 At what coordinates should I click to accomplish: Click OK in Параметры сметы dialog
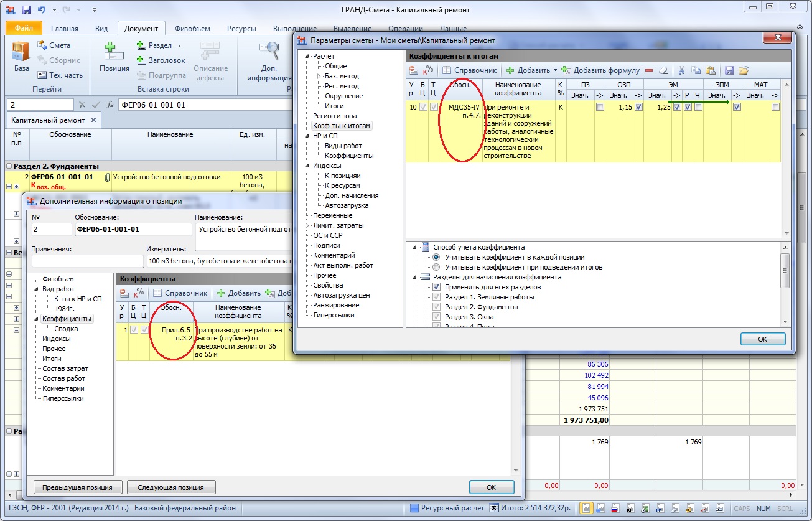pos(763,339)
